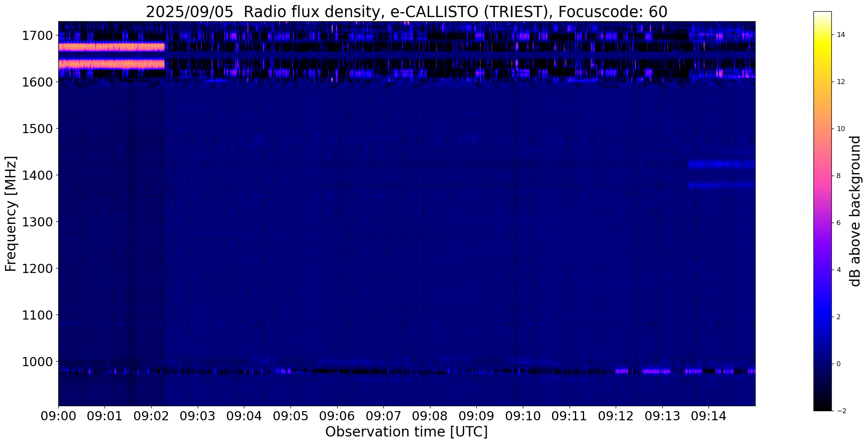The image size is (868, 444).
Task: Click the 09:03 time tick label
Action: coord(198,416)
